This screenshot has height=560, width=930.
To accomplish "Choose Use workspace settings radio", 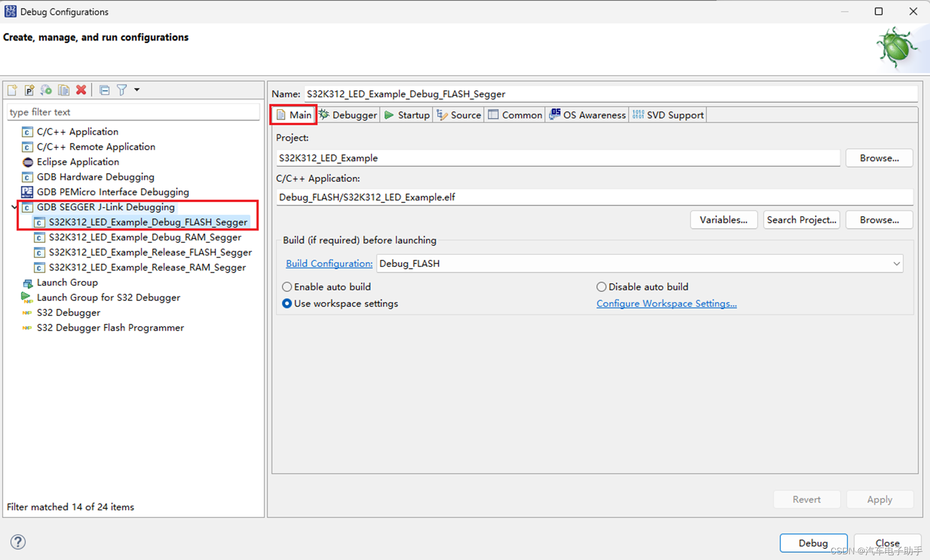I will 287,304.
